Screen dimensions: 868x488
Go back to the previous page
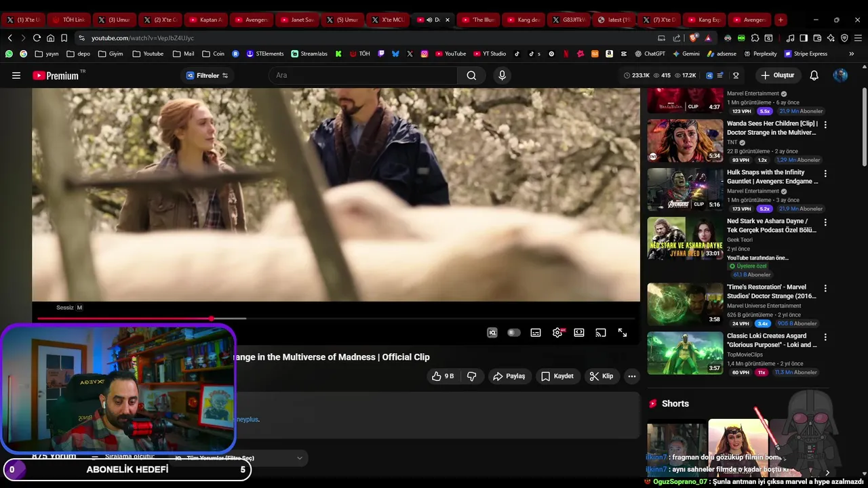tap(9, 38)
